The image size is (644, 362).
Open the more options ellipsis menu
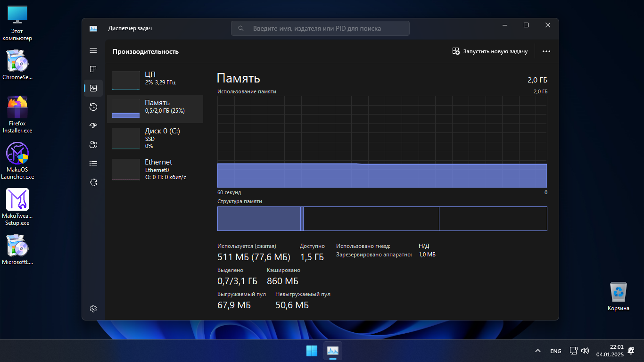click(x=546, y=51)
